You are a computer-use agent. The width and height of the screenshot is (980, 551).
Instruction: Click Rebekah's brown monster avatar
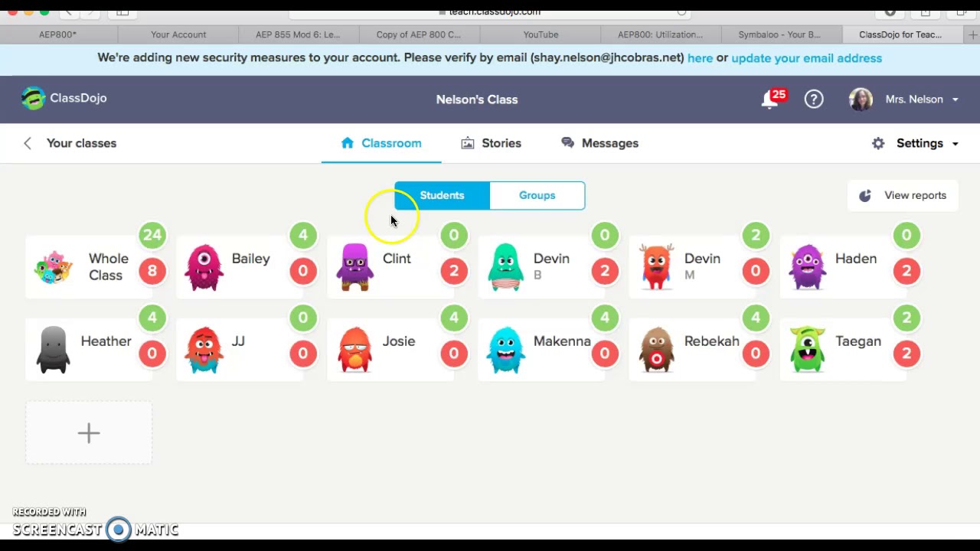click(x=657, y=350)
